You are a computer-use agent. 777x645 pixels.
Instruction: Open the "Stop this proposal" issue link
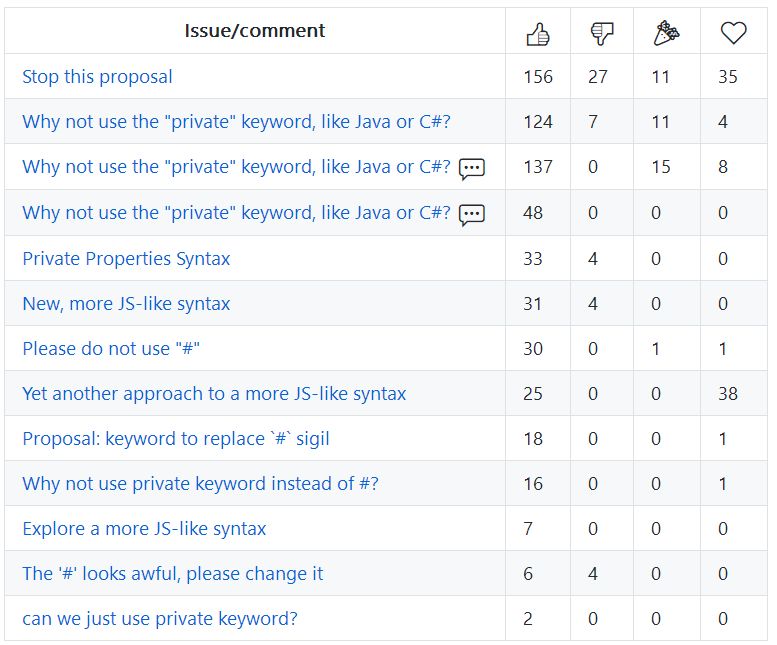tap(97, 77)
